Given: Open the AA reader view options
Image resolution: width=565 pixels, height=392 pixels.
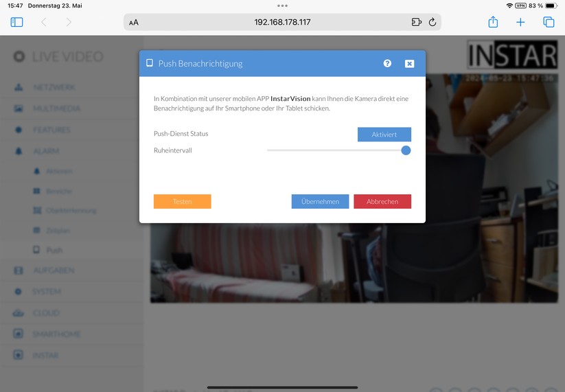Looking at the screenshot, I should [134, 23].
